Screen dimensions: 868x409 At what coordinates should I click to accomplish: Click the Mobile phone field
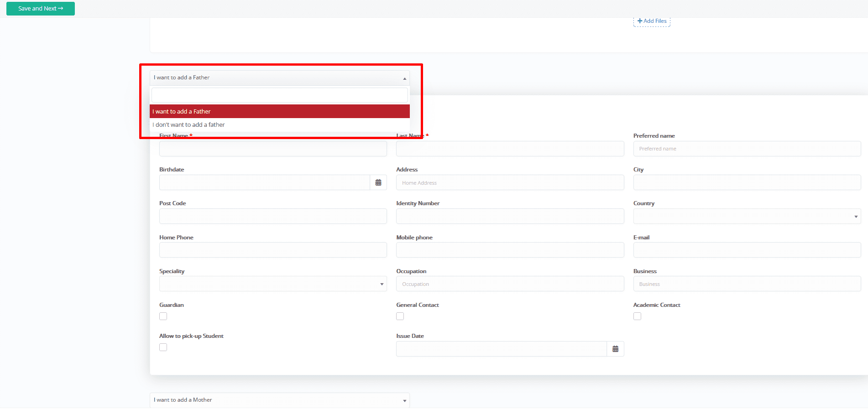(x=510, y=250)
